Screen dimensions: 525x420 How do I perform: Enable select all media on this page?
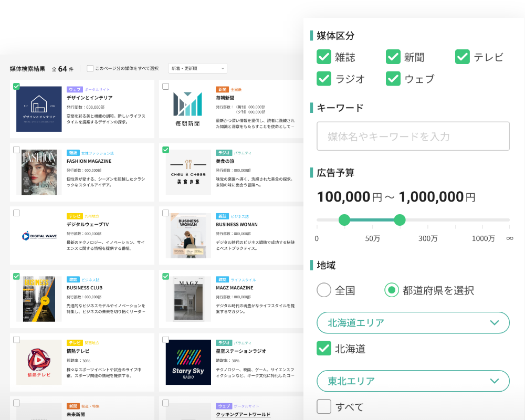[x=90, y=68]
